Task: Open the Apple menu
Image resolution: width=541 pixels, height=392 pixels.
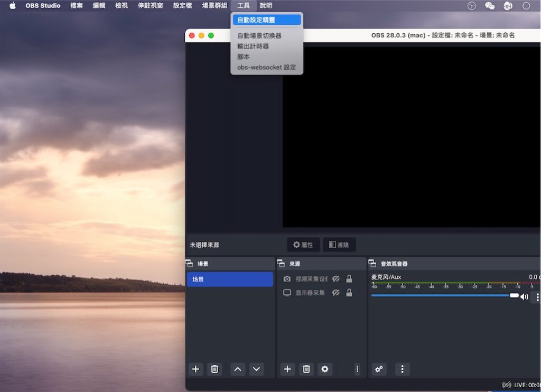Action: 13,5
